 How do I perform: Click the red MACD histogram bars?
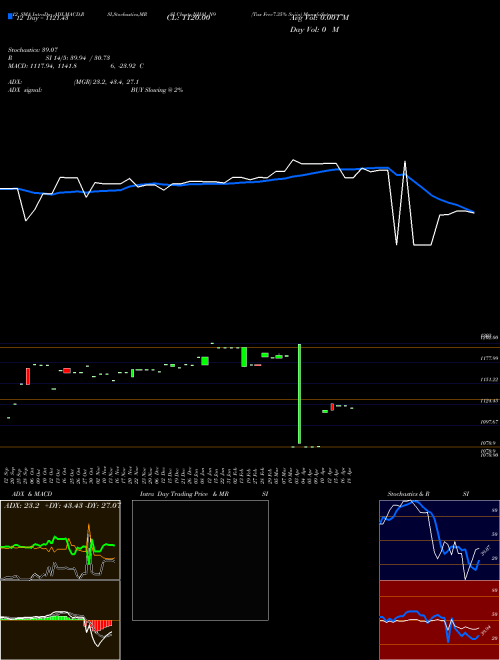coord(98,625)
